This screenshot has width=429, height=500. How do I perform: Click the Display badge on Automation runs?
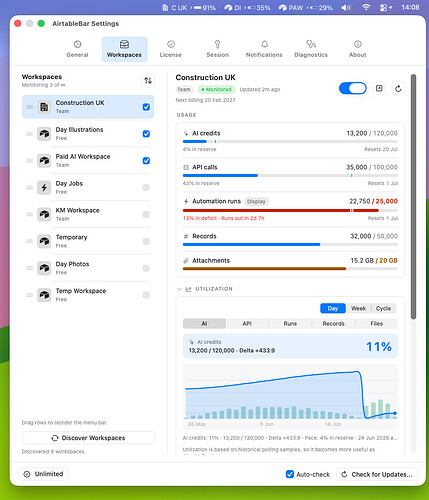pyautogui.click(x=256, y=201)
